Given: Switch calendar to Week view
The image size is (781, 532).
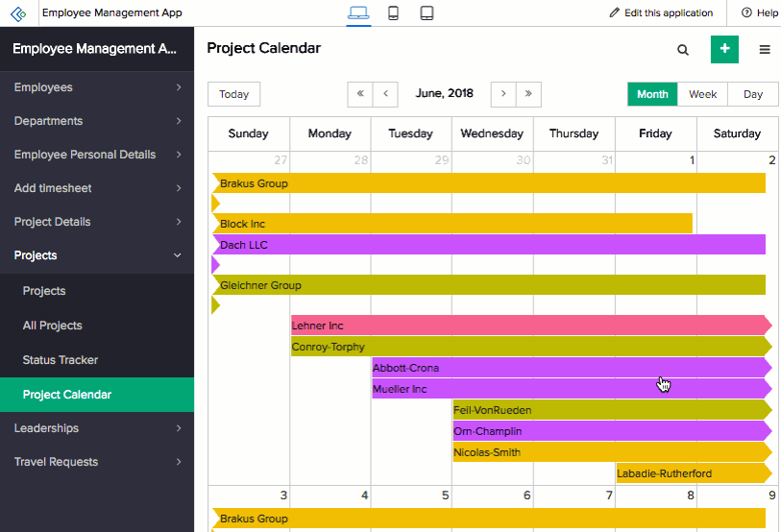Looking at the screenshot, I should point(702,94).
